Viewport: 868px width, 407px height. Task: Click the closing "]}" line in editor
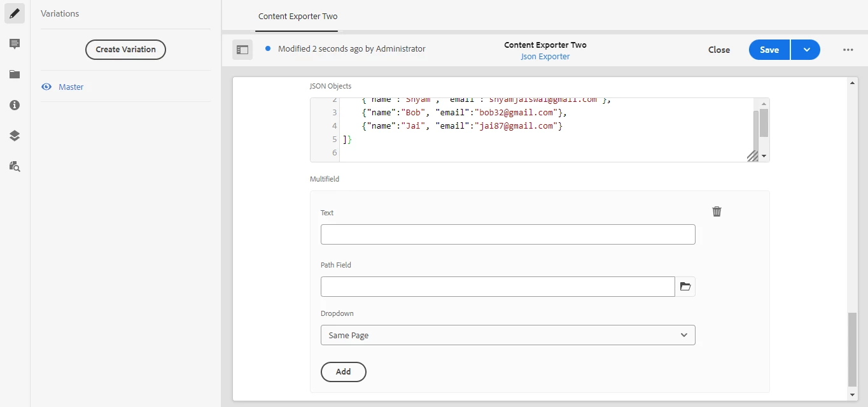pos(347,139)
